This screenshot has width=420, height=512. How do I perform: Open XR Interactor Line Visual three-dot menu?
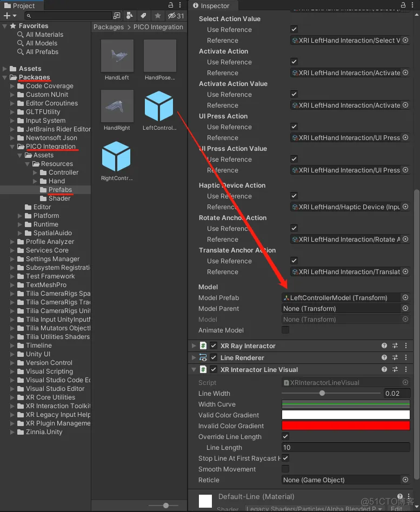[x=406, y=369]
